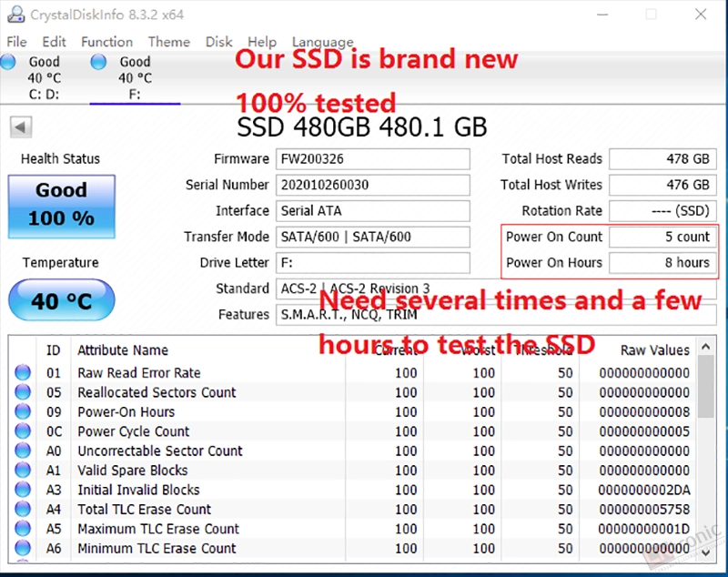Select the Power-On Hours attribute name
The height and width of the screenshot is (577, 728).
coord(126,411)
